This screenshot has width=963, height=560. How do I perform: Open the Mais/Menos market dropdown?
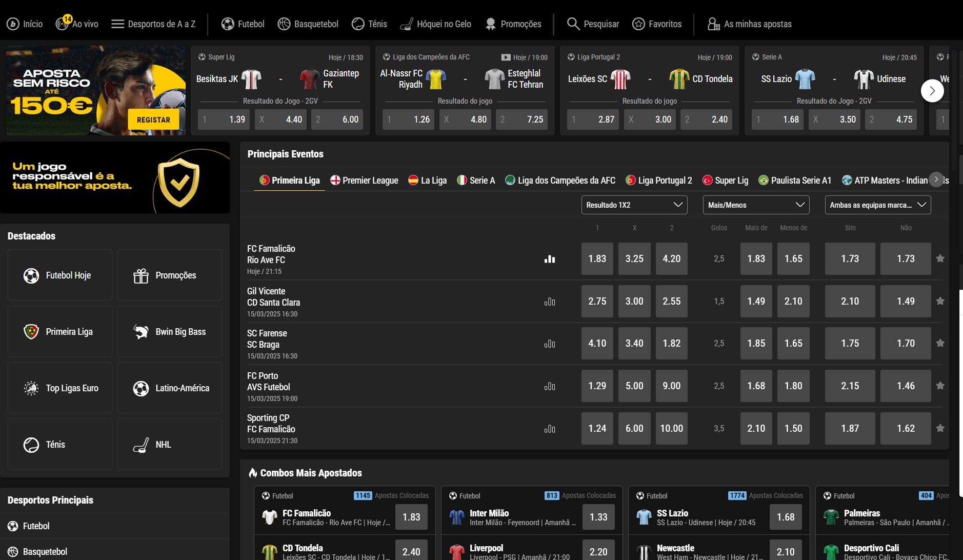point(756,205)
